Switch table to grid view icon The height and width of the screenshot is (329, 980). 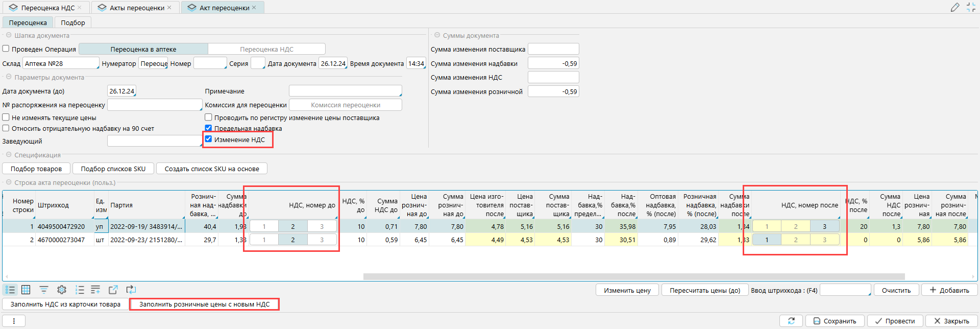pos(26,290)
